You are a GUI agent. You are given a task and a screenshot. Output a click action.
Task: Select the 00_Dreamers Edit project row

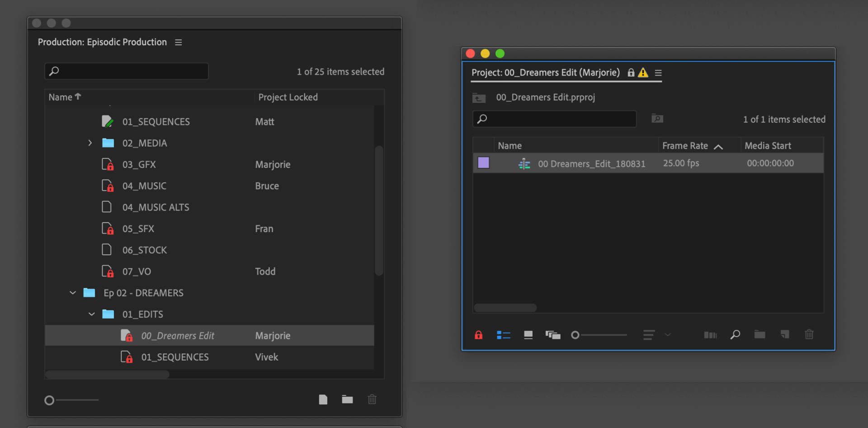(210, 336)
